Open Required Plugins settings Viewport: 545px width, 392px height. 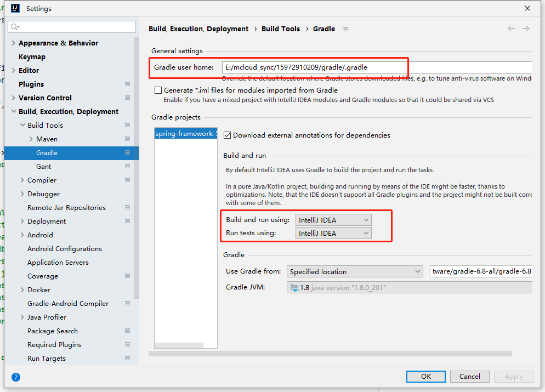[x=54, y=344]
